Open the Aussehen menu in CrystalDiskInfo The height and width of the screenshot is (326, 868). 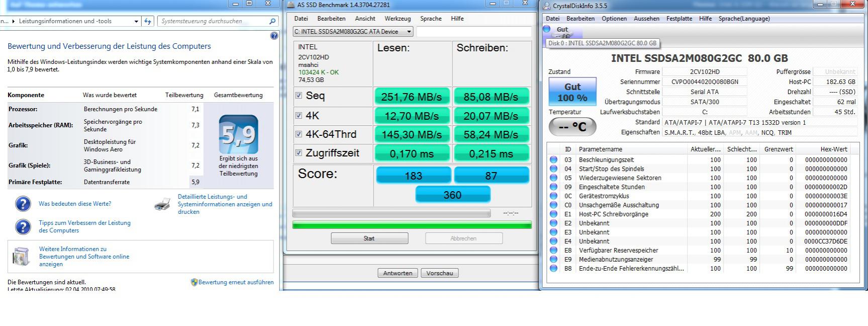click(x=646, y=19)
